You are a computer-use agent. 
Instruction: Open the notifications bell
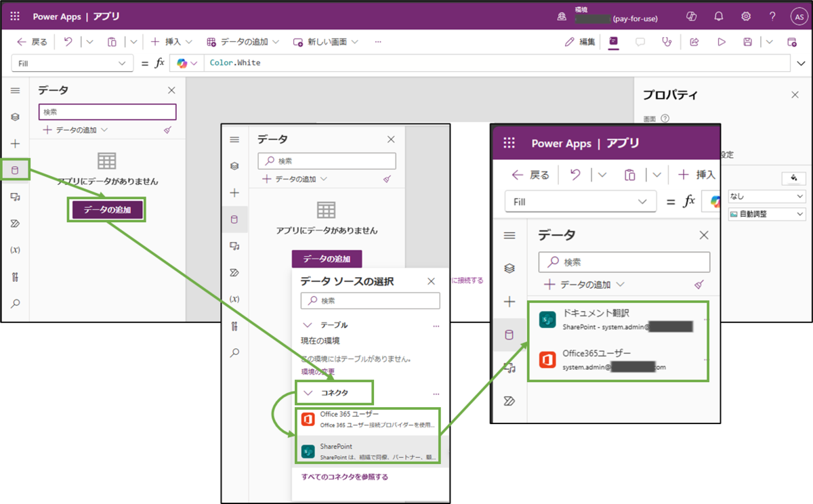click(720, 16)
